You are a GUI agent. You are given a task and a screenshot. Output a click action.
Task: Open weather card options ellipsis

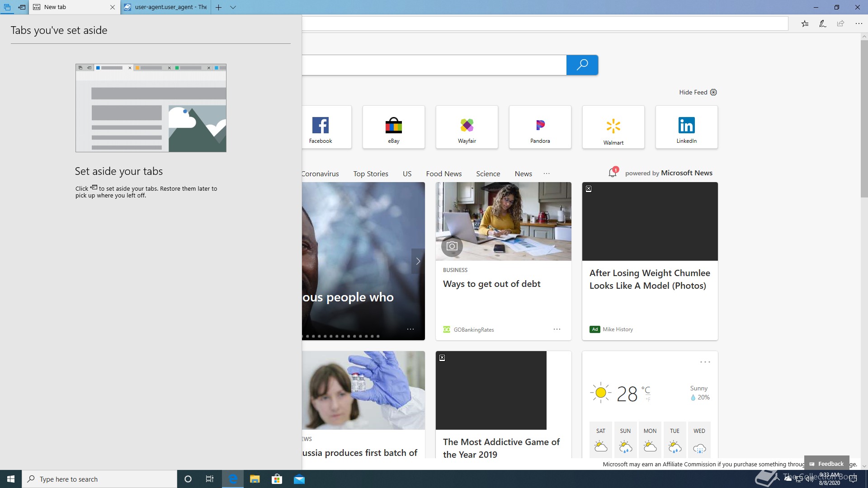click(705, 362)
